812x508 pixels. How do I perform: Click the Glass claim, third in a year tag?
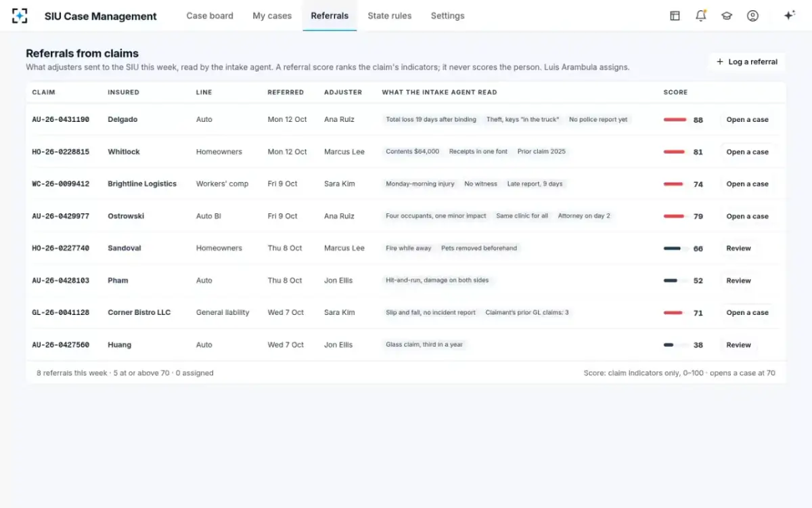pyautogui.click(x=424, y=345)
